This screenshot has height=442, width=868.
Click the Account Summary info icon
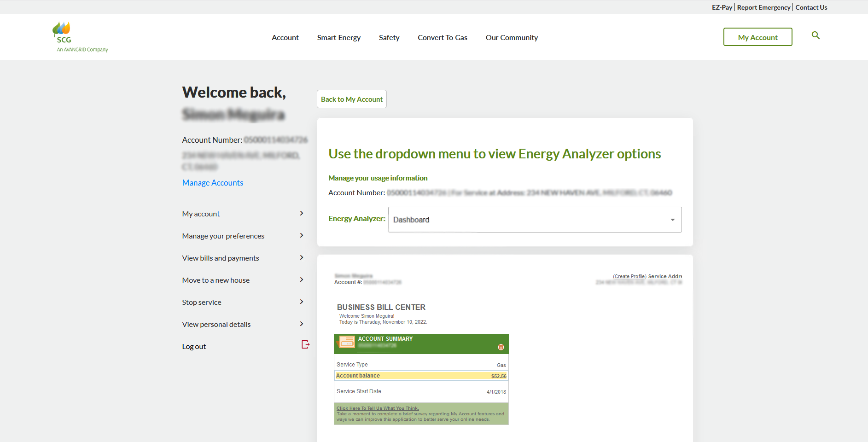(501, 347)
